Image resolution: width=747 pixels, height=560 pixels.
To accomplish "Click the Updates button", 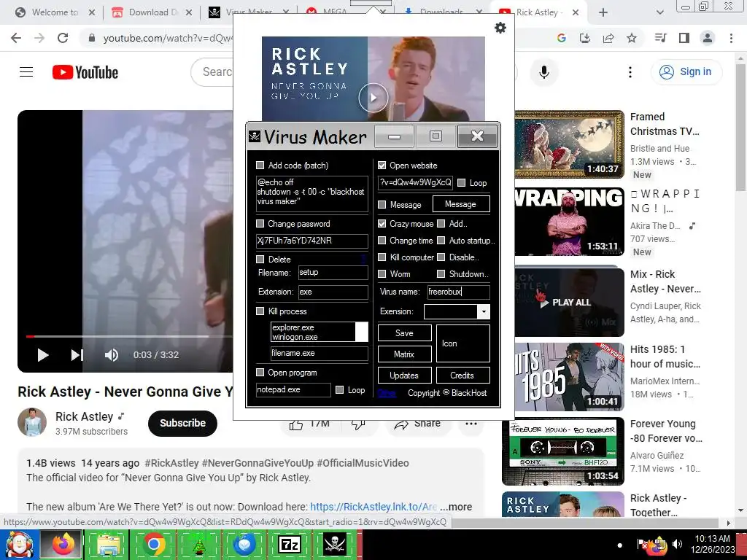I will point(404,376).
